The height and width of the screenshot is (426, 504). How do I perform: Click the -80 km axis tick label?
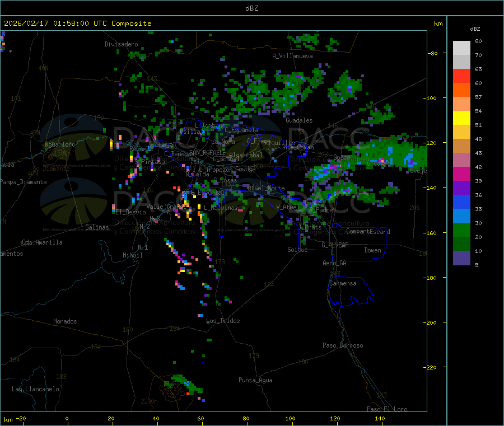pyautogui.click(x=433, y=54)
